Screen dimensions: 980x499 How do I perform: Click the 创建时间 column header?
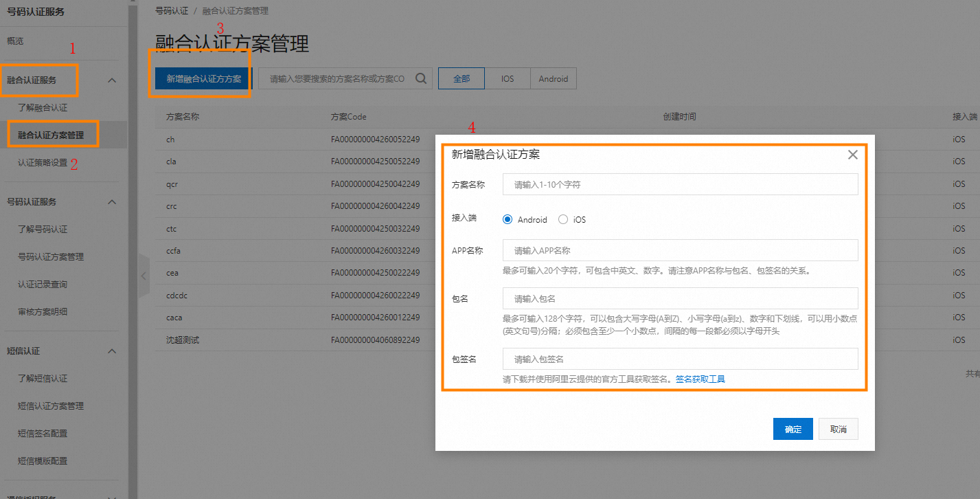(x=680, y=117)
